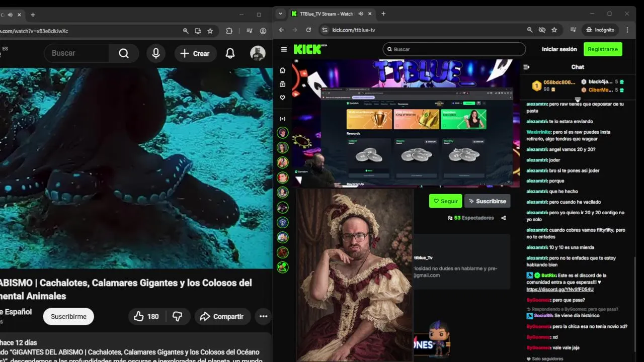Click the TTBlue stream video player

[406, 123]
